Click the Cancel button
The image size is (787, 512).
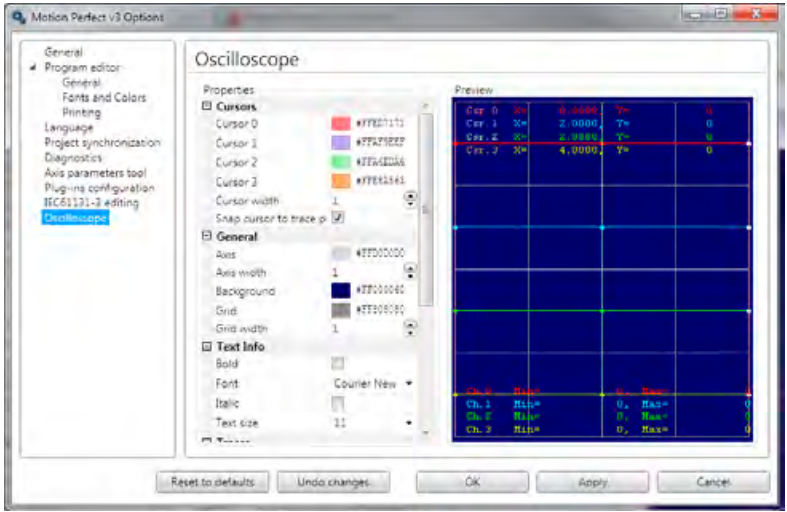[x=713, y=482]
